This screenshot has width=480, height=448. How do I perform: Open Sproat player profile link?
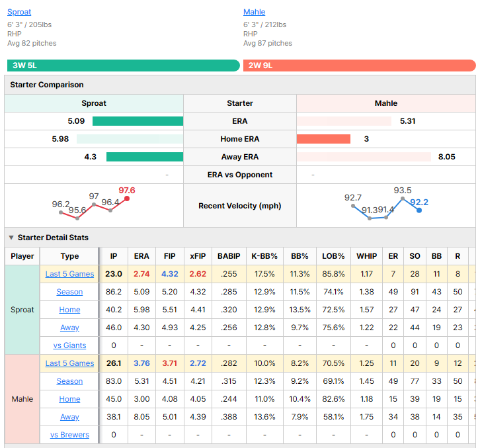pyautogui.click(x=19, y=12)
